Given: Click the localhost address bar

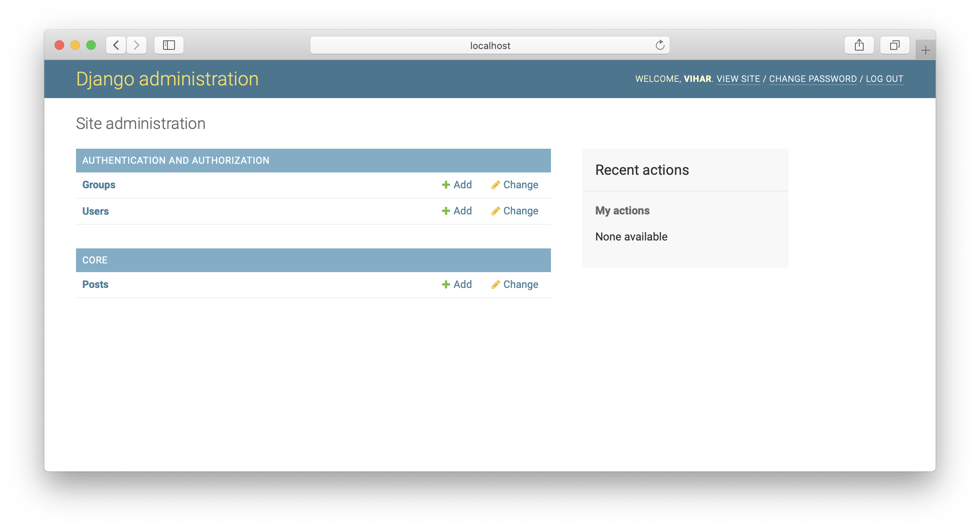Looking at the screenshot, I should 490,45.
